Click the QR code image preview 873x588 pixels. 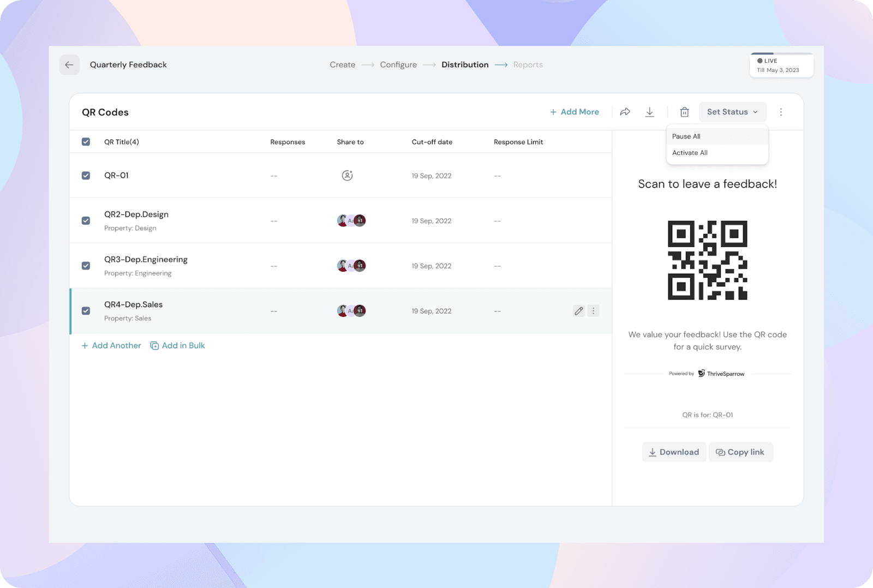pyautogui.click(x=707, y=260)
